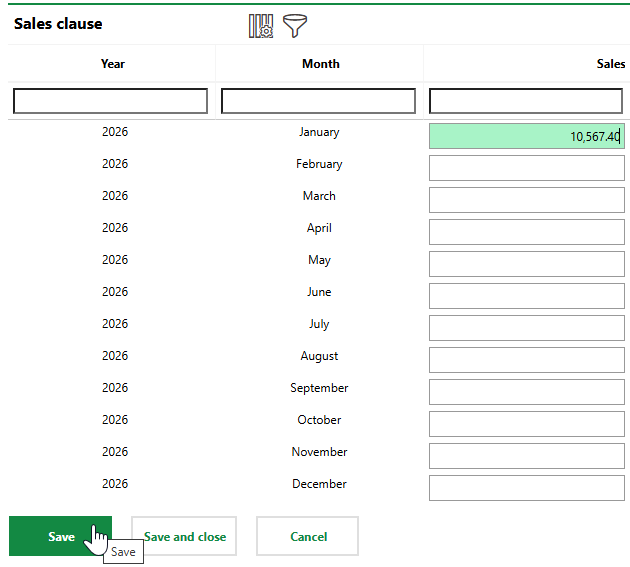
Task: Focus the Year filter text box
Action: pos(111,101)
